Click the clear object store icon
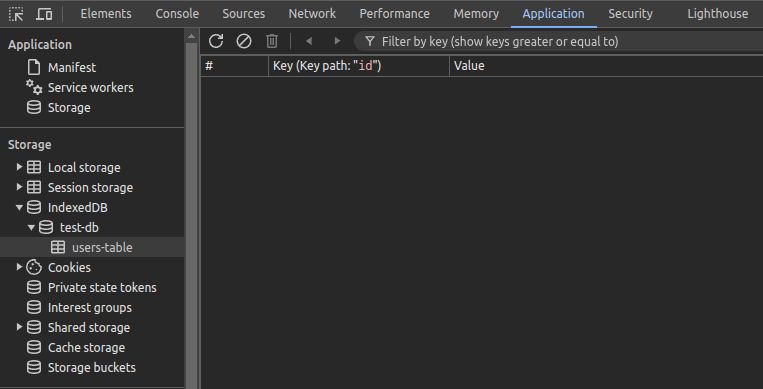The width and height of the screenshot is (763, 389). 244,41
